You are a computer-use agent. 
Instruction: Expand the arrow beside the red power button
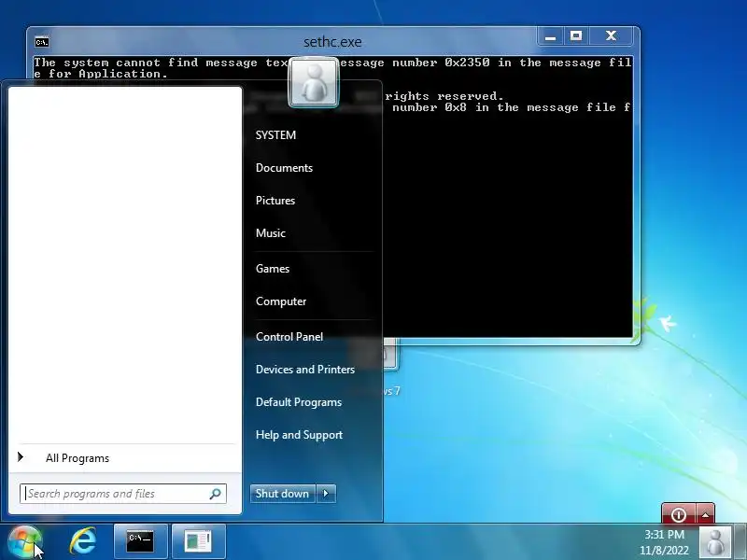[706, 514]
